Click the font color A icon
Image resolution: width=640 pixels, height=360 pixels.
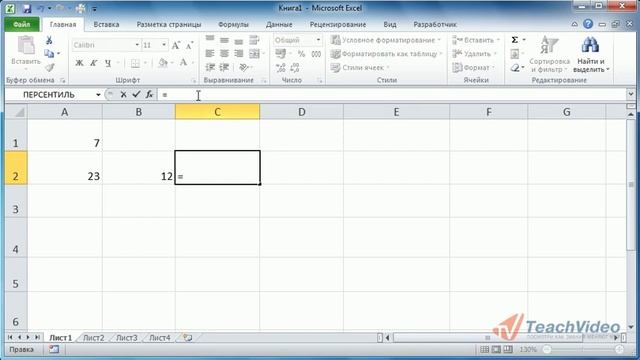[x=183, y=63]
